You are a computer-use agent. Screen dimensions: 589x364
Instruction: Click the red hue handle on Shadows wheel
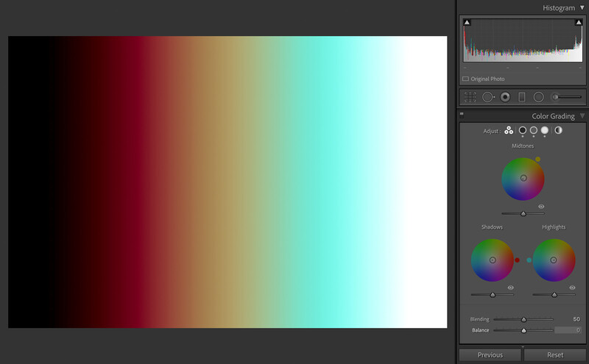click(518, 260)
